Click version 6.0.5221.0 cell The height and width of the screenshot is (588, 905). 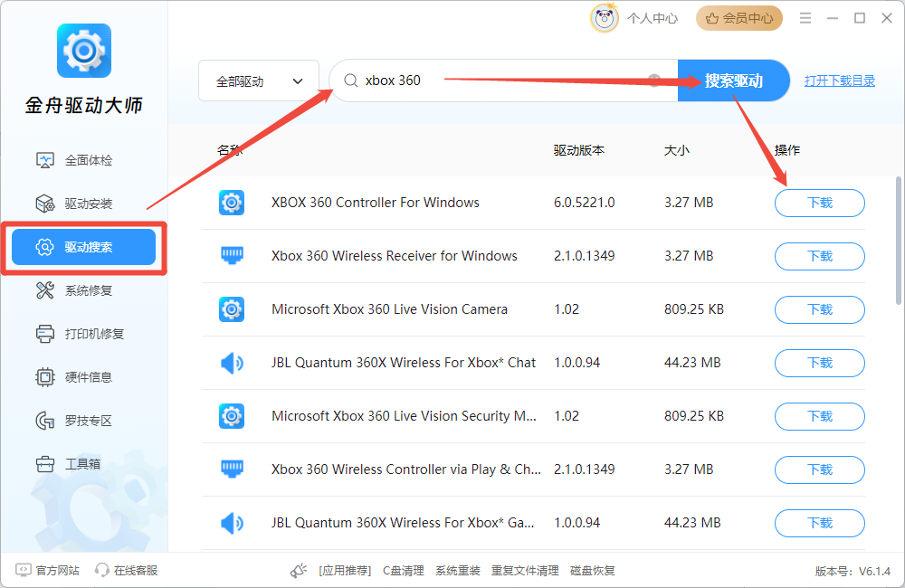coord(584,203)
